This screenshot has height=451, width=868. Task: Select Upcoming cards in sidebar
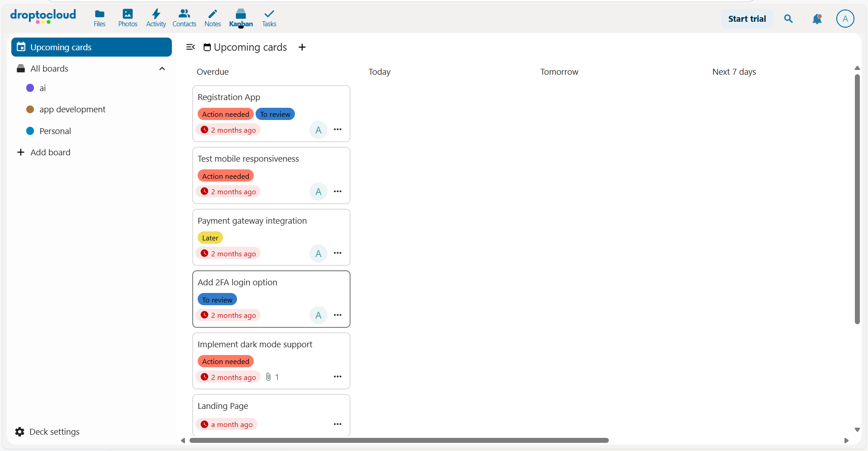pyautogui.click(x=91, y=47)
